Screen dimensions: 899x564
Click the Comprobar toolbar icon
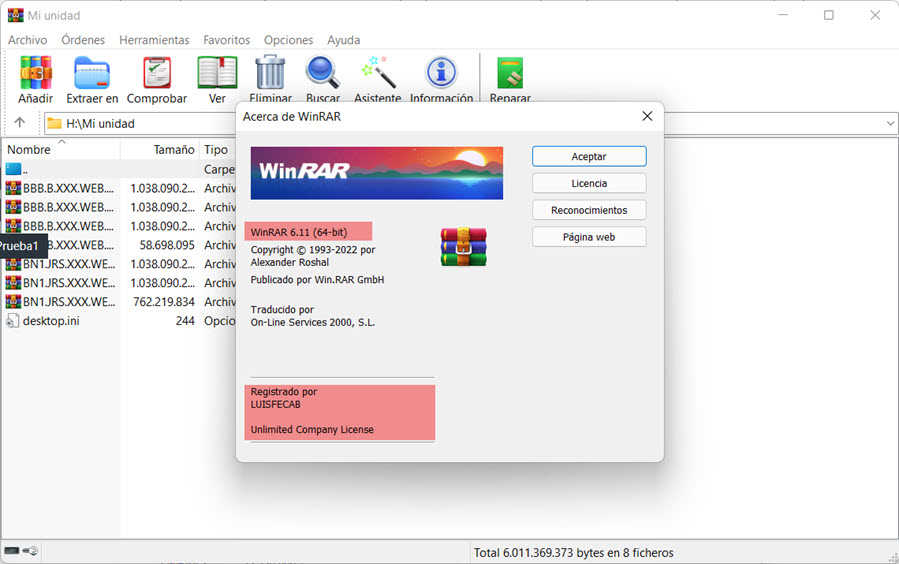tap(157, 72)
